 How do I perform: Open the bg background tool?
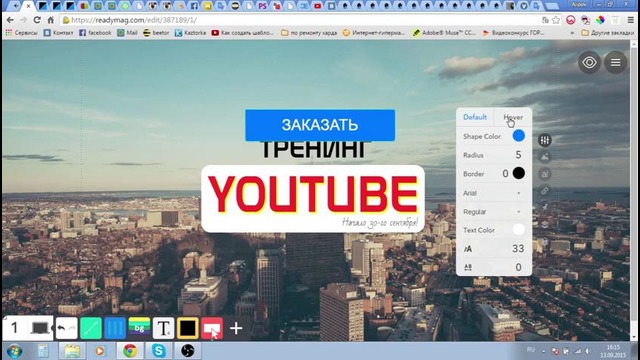(x=139, y=327)
